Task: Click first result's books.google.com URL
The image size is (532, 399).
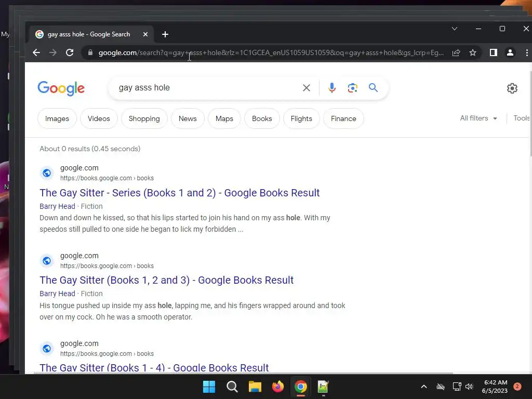Action: pyautogui.click(x=107, y=178)
